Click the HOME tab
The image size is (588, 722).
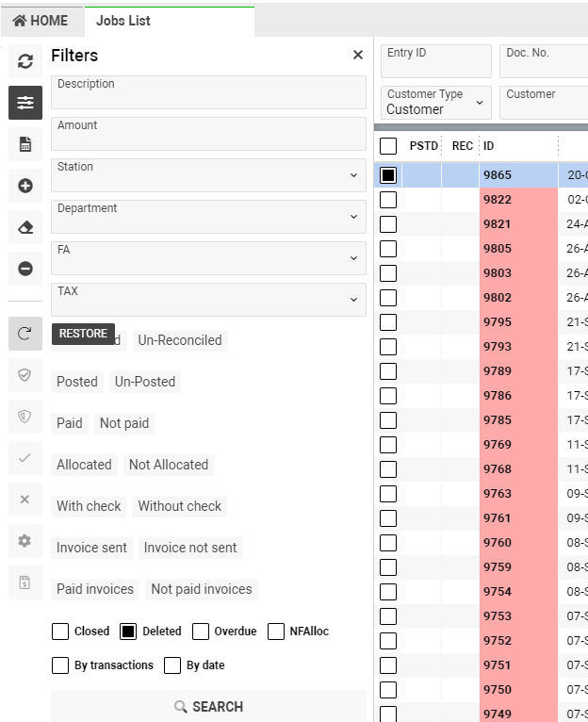coord(41,21)
